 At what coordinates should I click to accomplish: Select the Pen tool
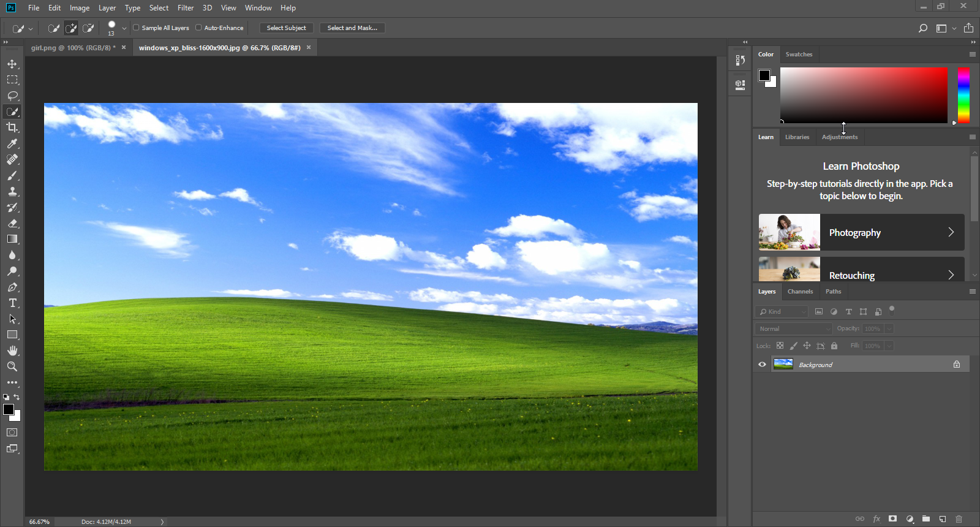(x=12, y=287)
